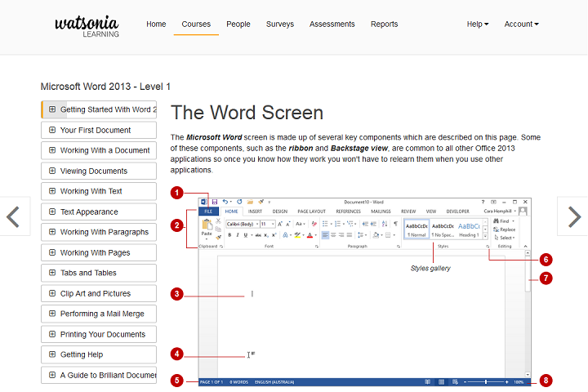This screenshot has width=588, height=392.
Task: Click the Replace button in Editing group
Action: pyautogui.click(x=504, y=229)
